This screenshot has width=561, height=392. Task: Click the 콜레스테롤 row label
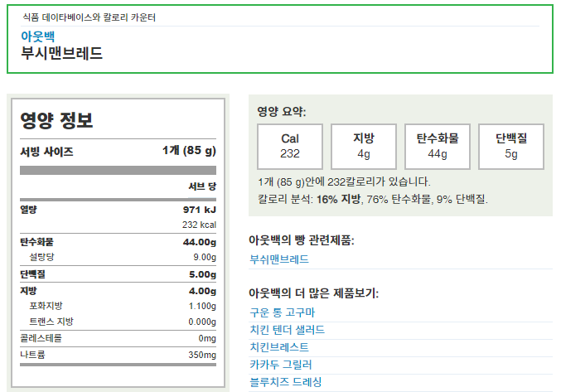41,338
